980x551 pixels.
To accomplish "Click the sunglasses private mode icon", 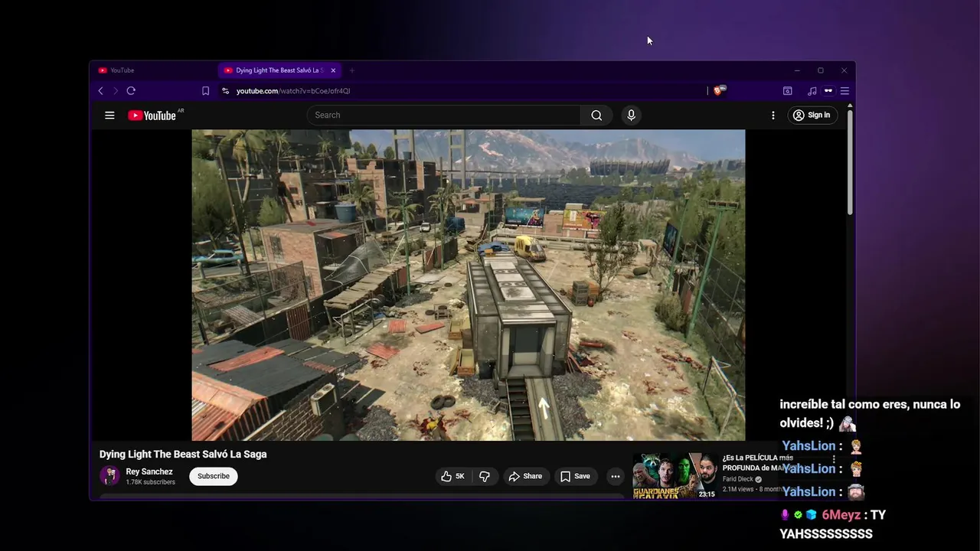I will [828, 90].
